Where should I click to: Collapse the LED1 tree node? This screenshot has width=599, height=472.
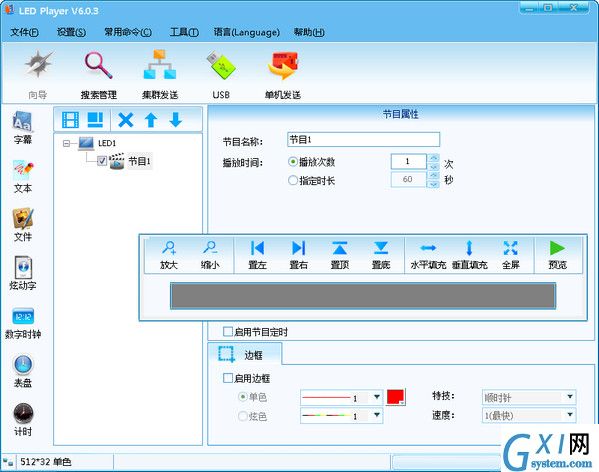point(66,144)
